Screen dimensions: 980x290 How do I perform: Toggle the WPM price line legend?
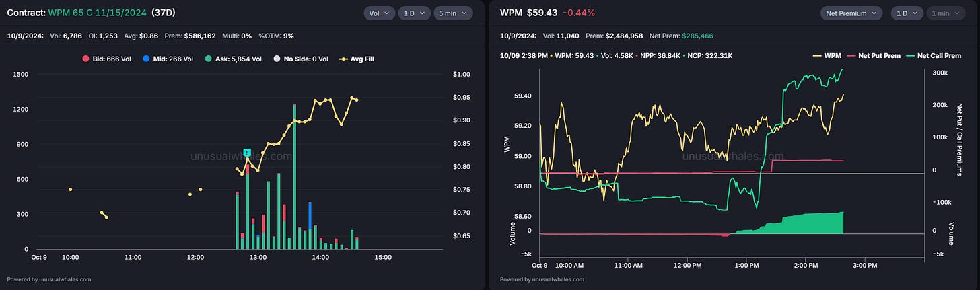pyautogui.click(x=826, y=55)
